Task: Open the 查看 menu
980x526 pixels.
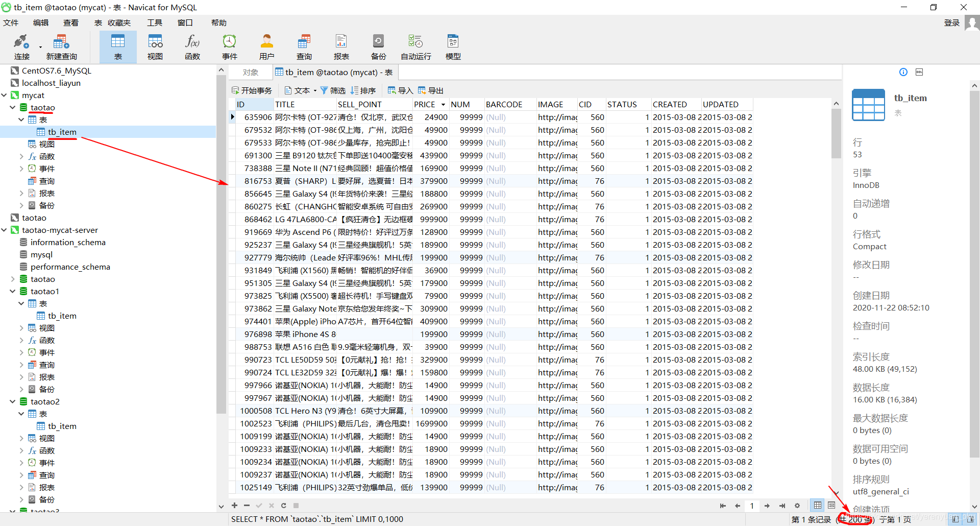Action: pos(71,23)
